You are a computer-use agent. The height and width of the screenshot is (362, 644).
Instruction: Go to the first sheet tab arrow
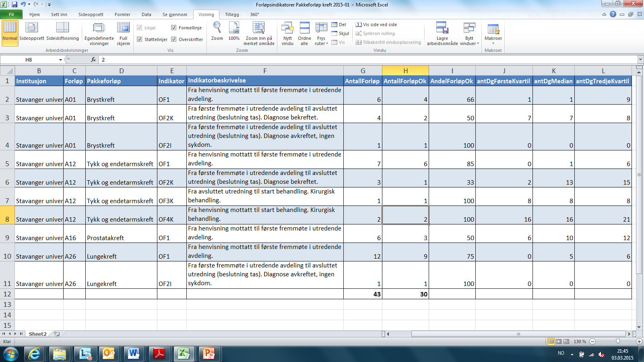click(x=4, y=334)
